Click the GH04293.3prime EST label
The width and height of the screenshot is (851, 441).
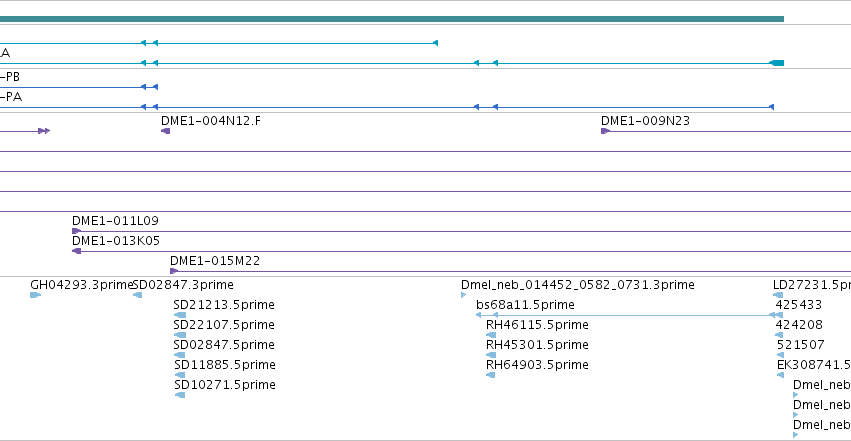coord(81,285)
